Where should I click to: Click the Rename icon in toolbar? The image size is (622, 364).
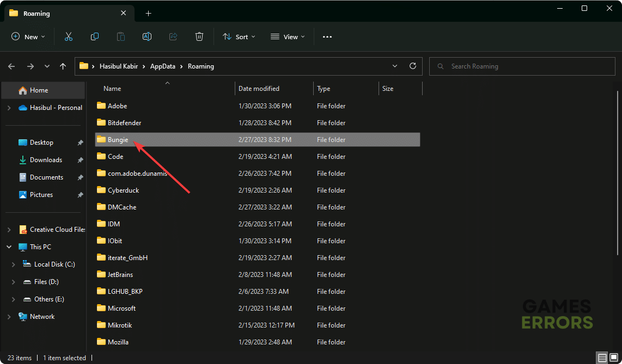(147, 36)
